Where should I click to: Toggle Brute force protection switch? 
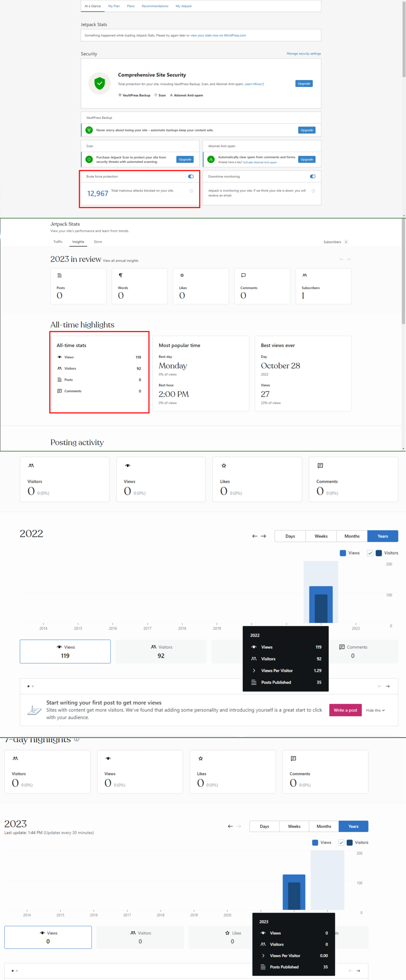tap(191, 176)
